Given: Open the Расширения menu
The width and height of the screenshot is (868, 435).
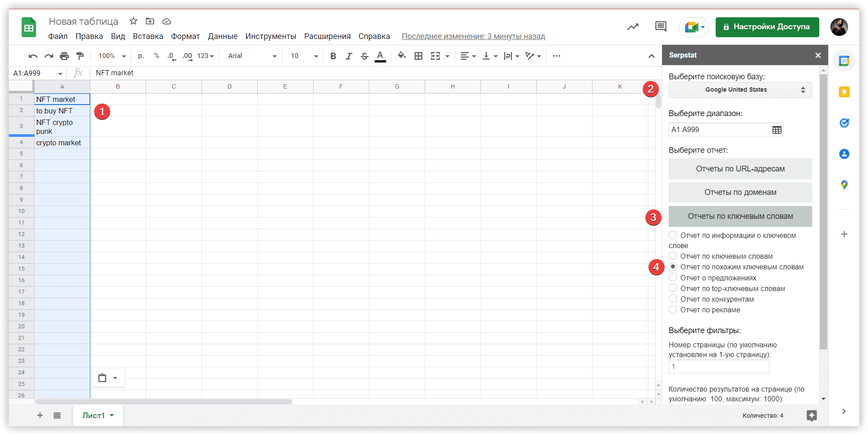Looking at the screenshot, I should coord(327,36).
